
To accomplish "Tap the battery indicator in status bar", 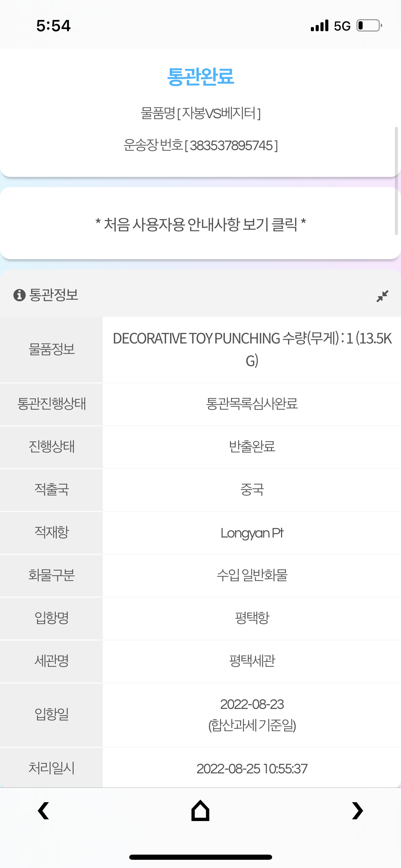I will (x=369, y=26).
